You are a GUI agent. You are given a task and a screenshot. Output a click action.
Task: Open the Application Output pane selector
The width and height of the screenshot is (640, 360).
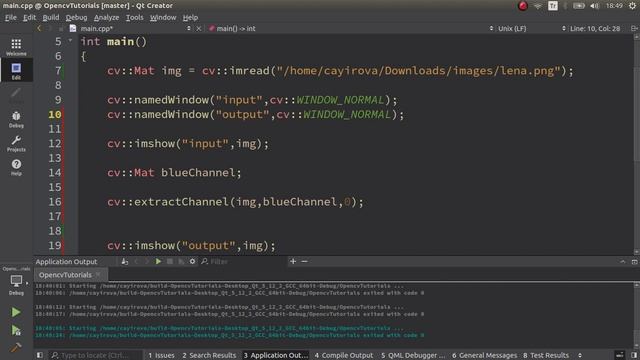click(66, 262)
